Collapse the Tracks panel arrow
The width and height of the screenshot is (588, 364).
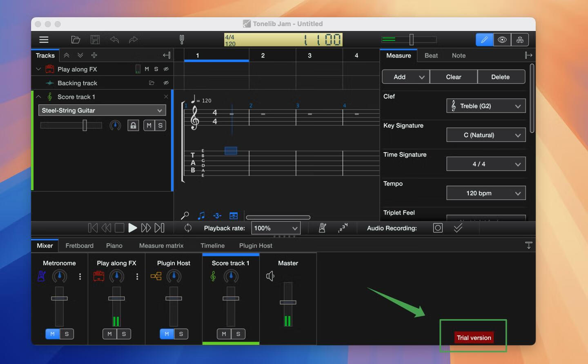(167, 55)
